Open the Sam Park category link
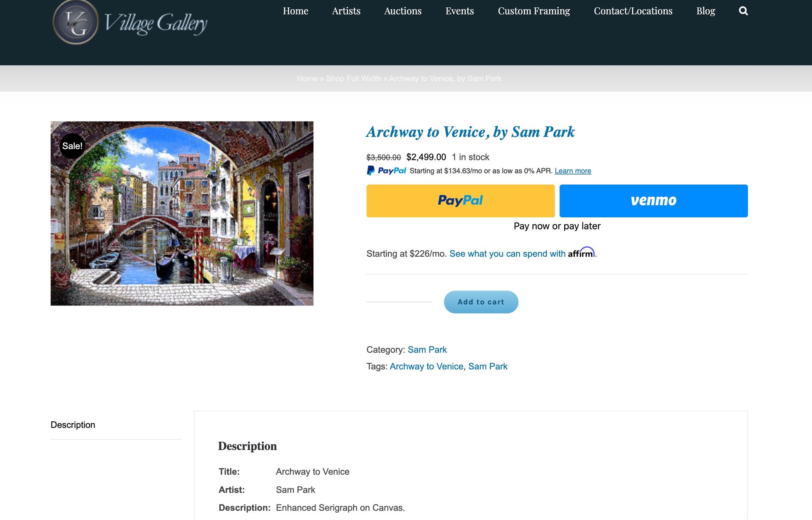The width and height of the screenshot is (812, 520). pos(427,350)
